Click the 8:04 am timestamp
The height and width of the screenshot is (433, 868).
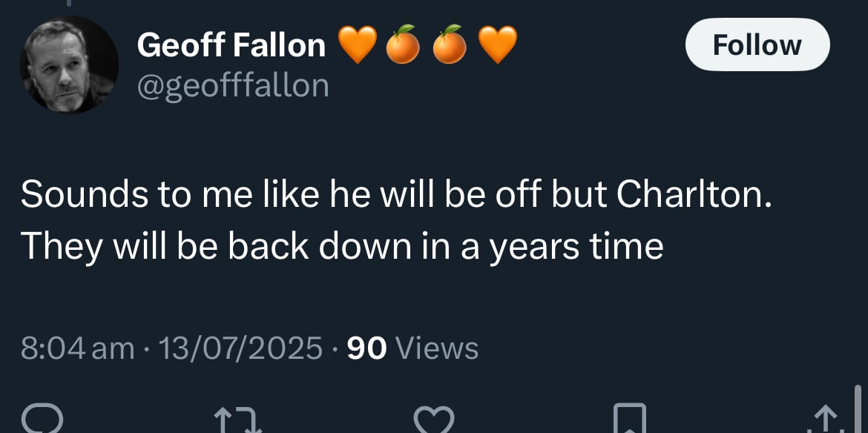(x=77, y=348)
